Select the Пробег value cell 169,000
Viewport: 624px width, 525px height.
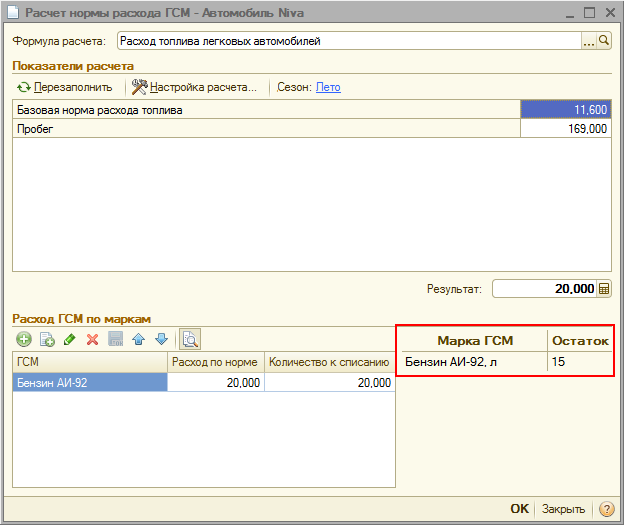565,129
